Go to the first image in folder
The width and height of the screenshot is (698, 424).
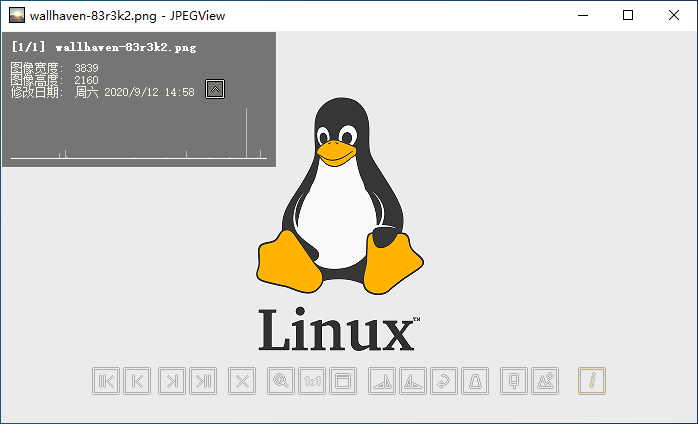pyautogui.click(x=106, y=381)
